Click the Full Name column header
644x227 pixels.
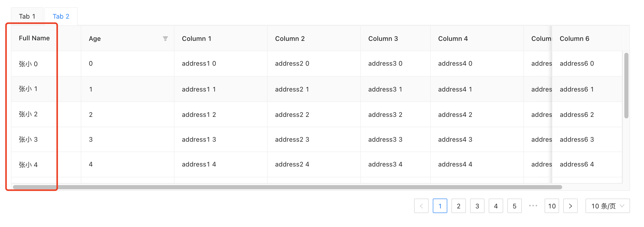click(34, 38)
